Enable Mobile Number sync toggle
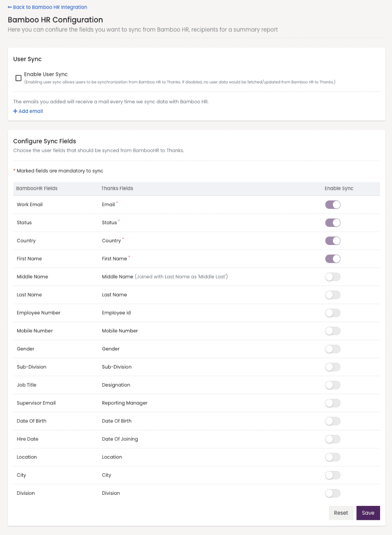 coord(333,331)
